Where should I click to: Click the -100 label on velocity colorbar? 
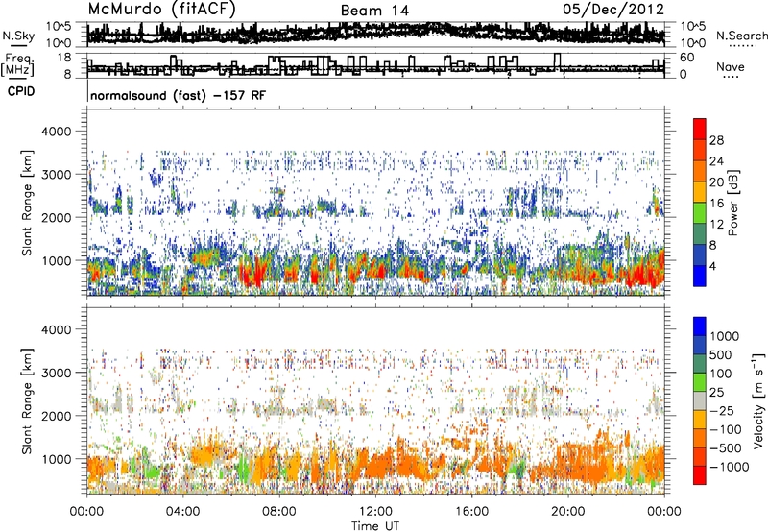coord(726,429)
